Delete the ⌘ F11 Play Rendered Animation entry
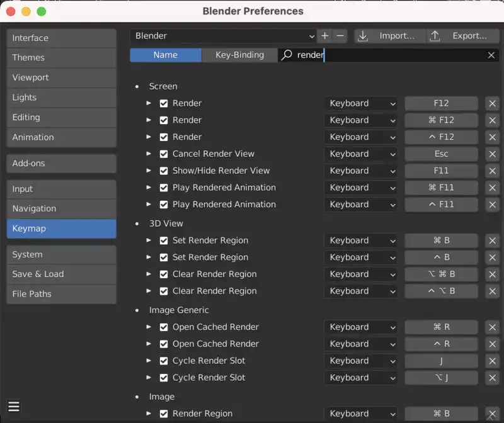Viewport: 504px width, 423px height. (492, 188)
